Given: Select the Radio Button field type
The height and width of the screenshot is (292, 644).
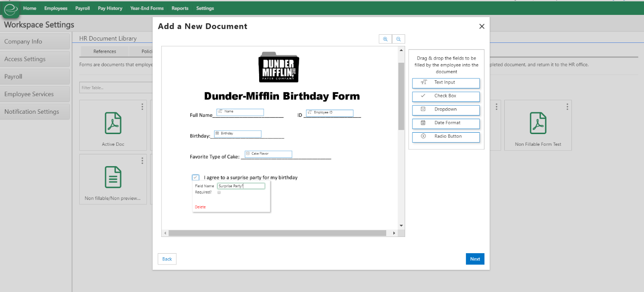Looking at the screenshot, I should [446, 137].
